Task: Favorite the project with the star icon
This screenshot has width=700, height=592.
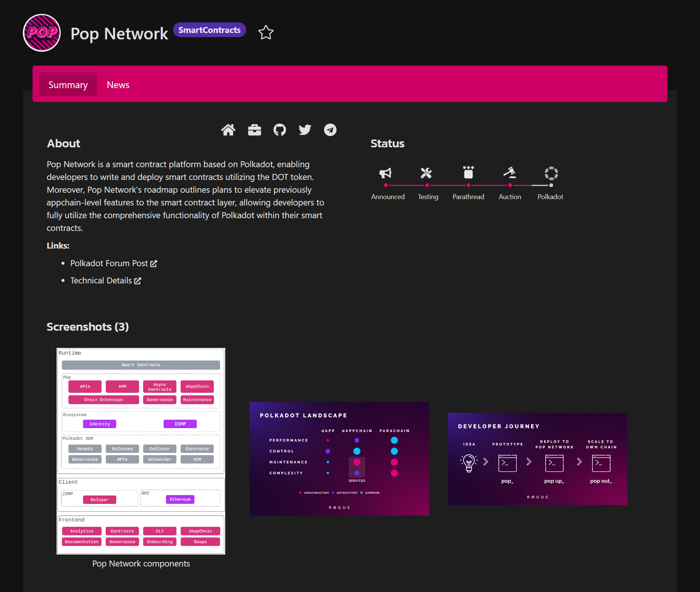Action: [x=266, y=32]
